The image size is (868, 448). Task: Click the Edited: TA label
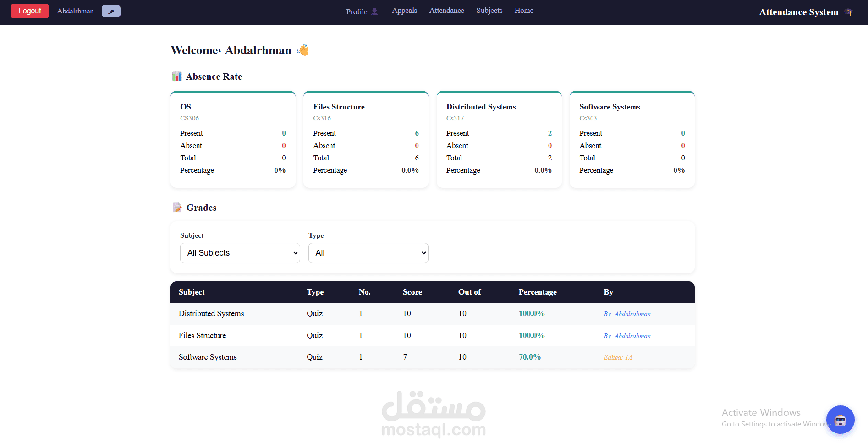coord(618,358)
